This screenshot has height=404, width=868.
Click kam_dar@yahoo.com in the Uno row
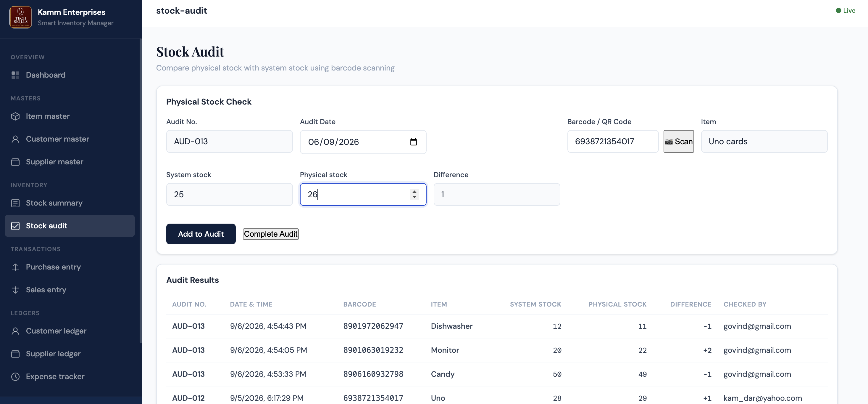tap(763, 398)
